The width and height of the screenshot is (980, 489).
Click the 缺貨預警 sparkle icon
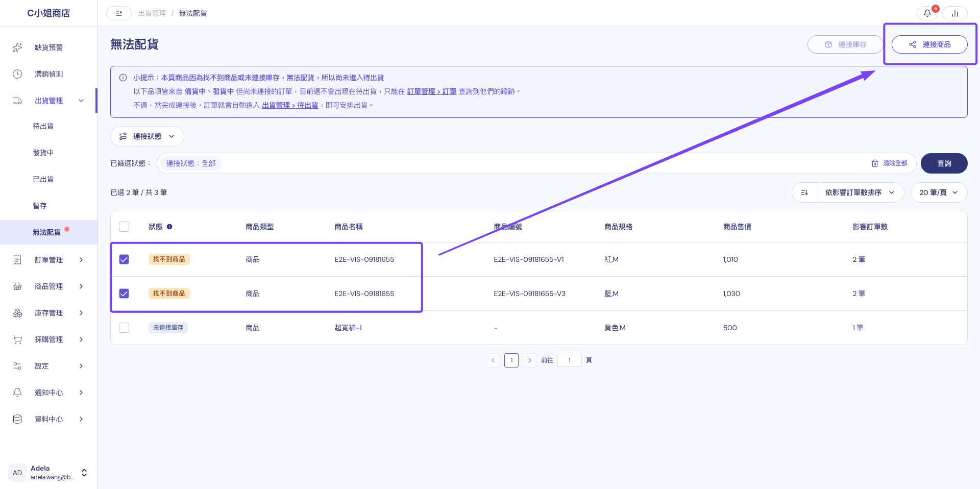(17, 47)
